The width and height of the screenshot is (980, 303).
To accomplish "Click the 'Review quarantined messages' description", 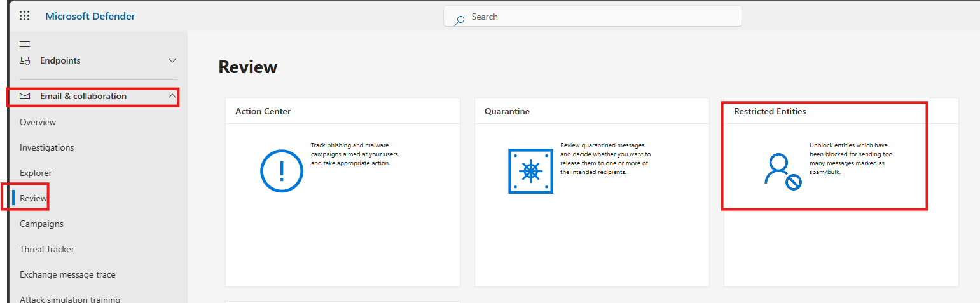I will [605, 159].
